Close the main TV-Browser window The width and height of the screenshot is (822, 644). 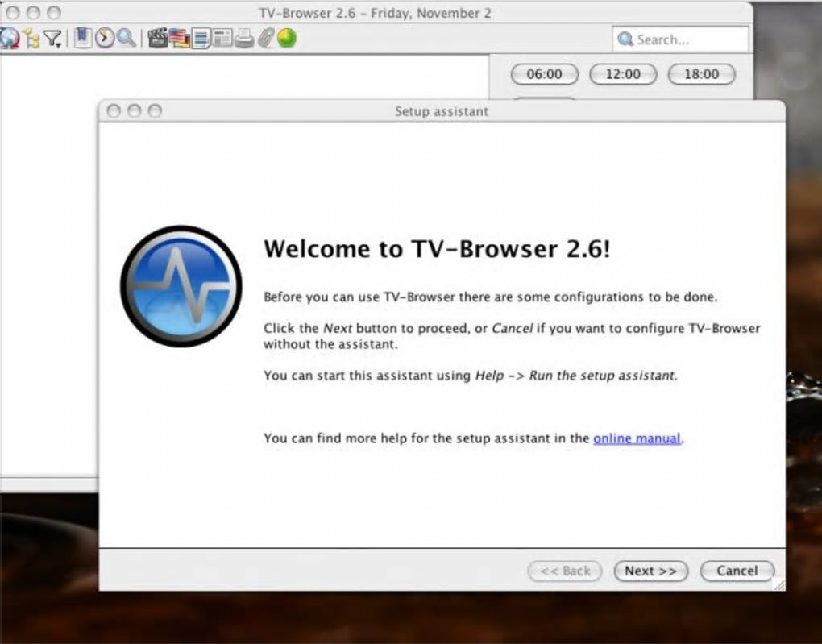(13, 13)
